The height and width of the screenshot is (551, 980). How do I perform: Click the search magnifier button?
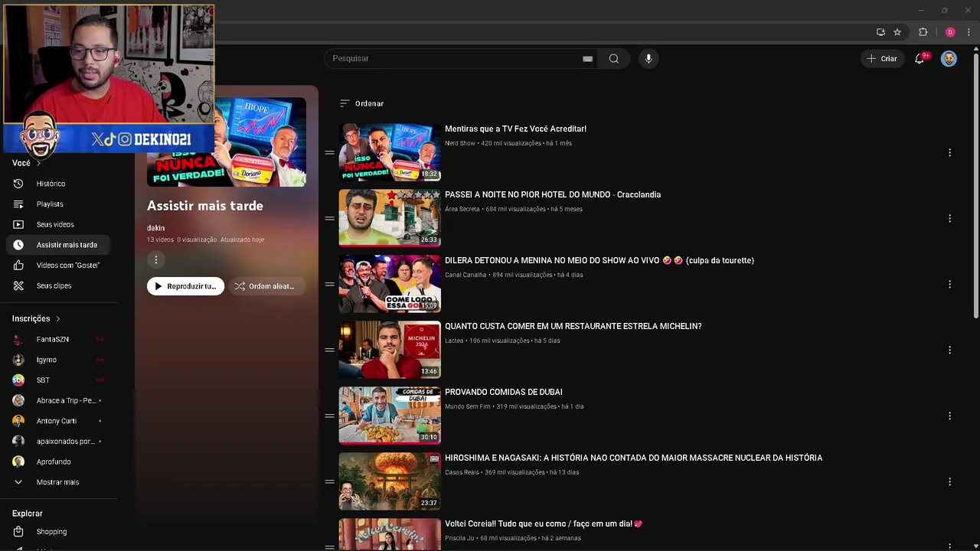(614, 59)
